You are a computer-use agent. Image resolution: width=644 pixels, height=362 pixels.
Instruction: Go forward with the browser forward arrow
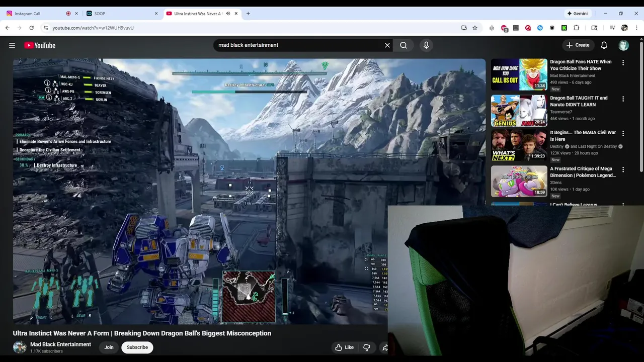[x=19, y=28]
